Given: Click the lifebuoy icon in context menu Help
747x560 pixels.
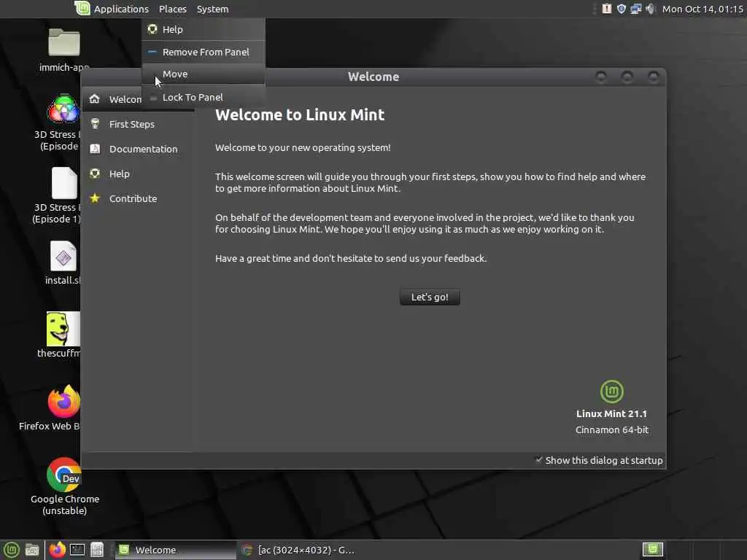Looking at the screenshot, I should (x=152, y=29).
